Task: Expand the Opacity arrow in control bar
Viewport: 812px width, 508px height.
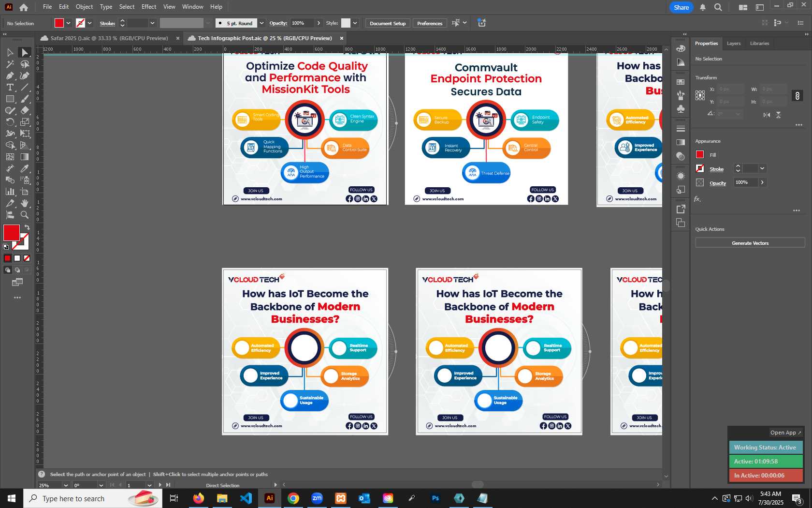Action: pyautogui.click(x=319, y=23)
